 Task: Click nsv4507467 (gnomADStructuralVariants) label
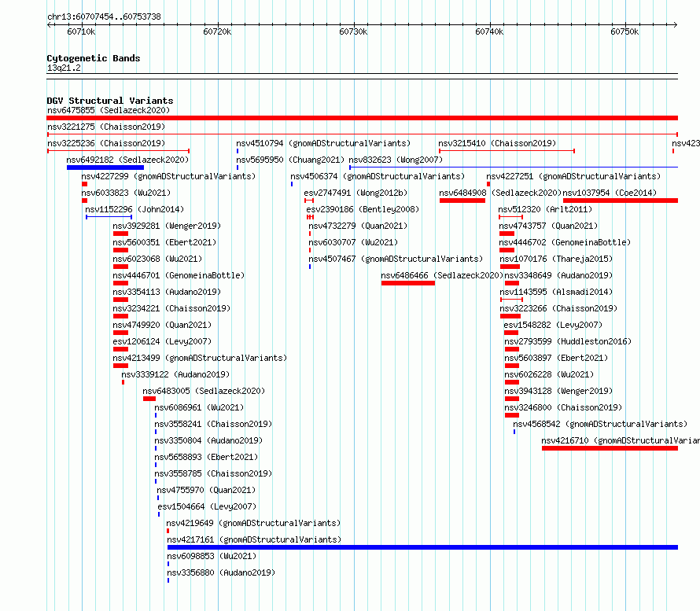(x=396, y=259)
